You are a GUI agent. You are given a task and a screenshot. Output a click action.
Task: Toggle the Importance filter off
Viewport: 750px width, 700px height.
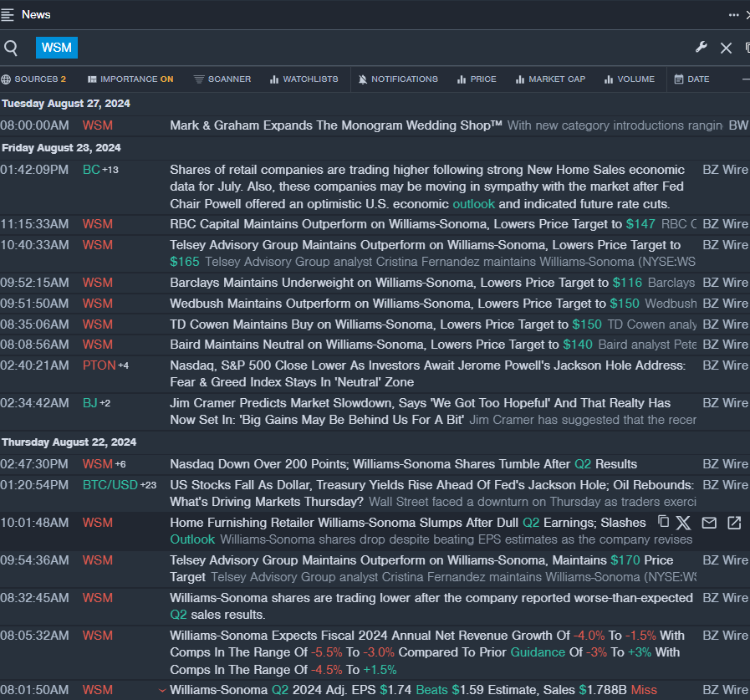130,79
